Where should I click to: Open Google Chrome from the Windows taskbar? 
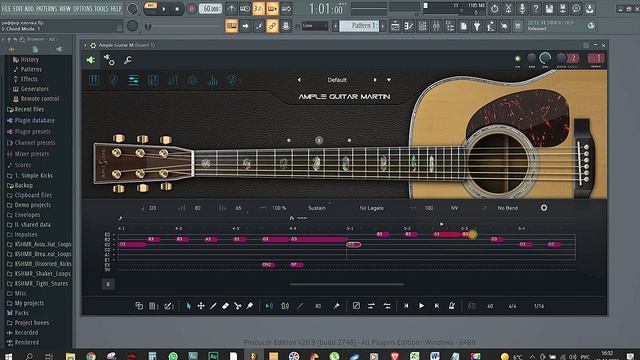[x=91, y=356]
